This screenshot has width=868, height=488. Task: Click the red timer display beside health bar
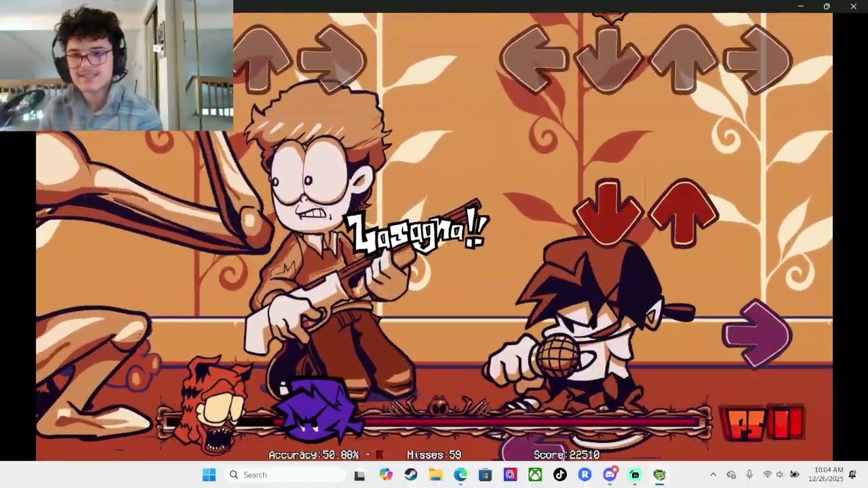[x=764, y=422]
